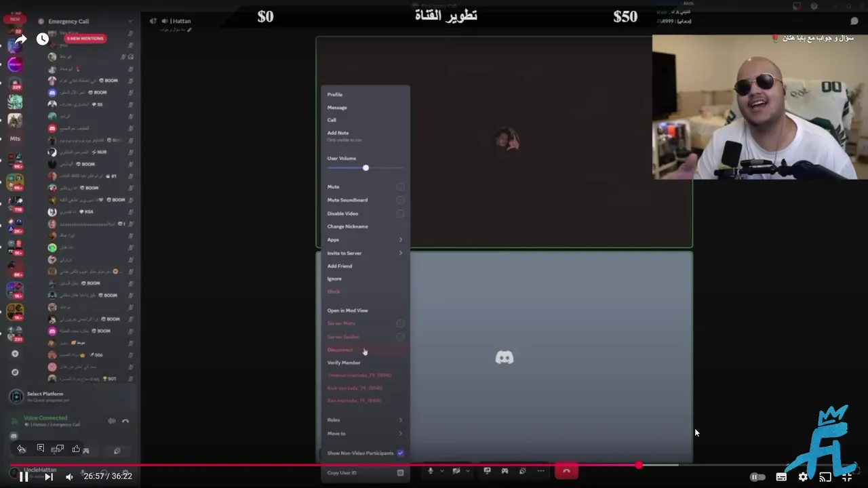This screenshot has width=868, height=488.
Task: Seek using the red progress bar handle
Action: point(639,465)
